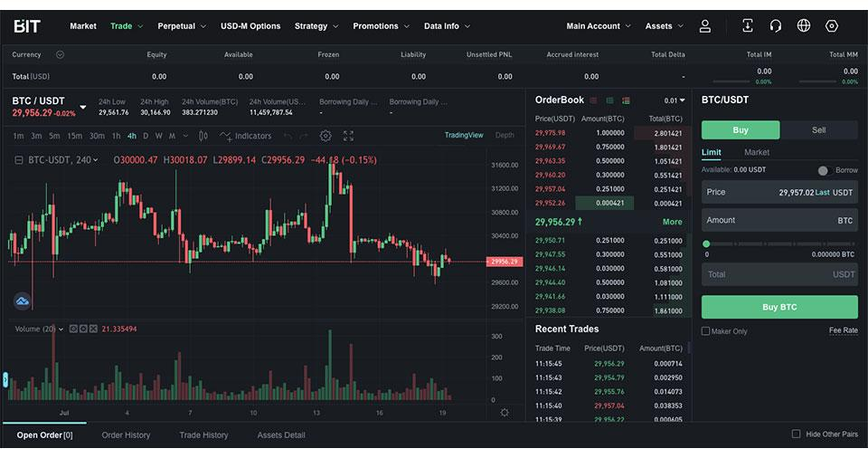
Task: Select the 1h chart timeframe
Action: coord(117,136)
